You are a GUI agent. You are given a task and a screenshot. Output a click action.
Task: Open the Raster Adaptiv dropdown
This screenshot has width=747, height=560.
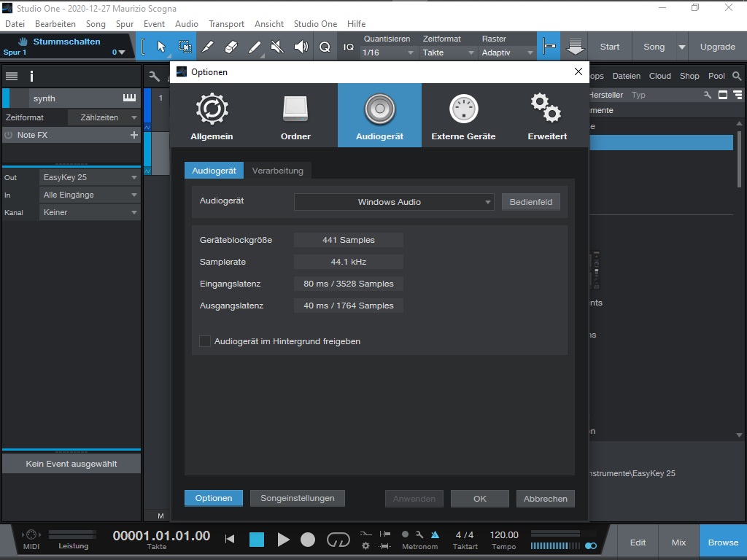(507, 52)
